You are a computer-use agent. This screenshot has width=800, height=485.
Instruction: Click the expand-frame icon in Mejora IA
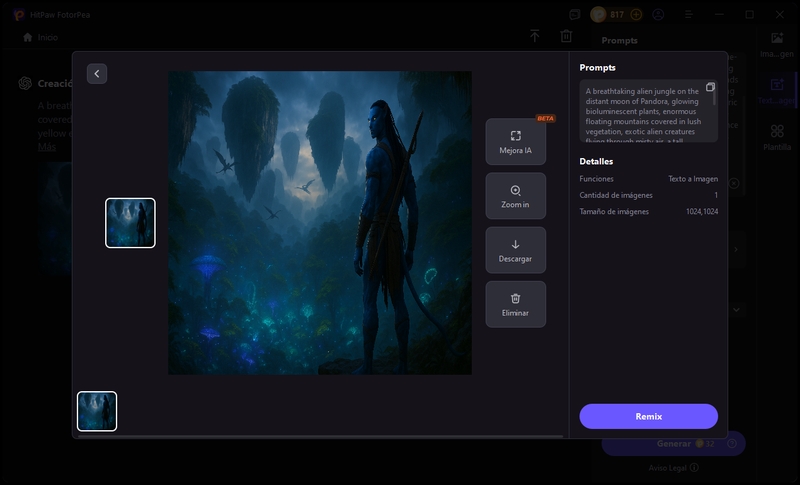tap(515, 136)
